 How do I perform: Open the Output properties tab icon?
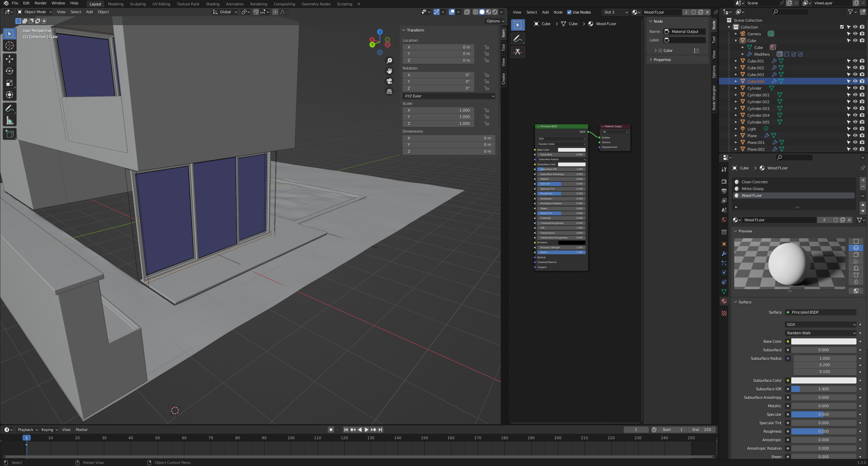point(724,191)
